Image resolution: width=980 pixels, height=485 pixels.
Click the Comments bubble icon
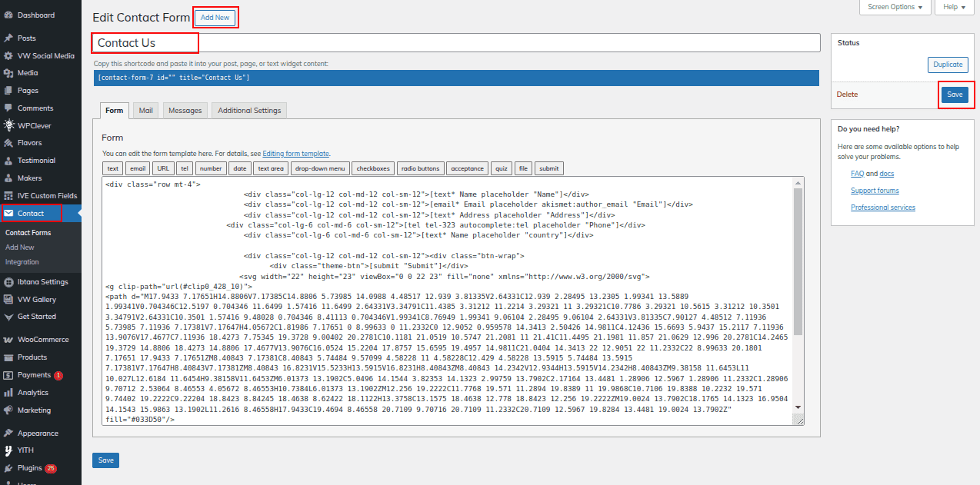[x=8, y=108]
